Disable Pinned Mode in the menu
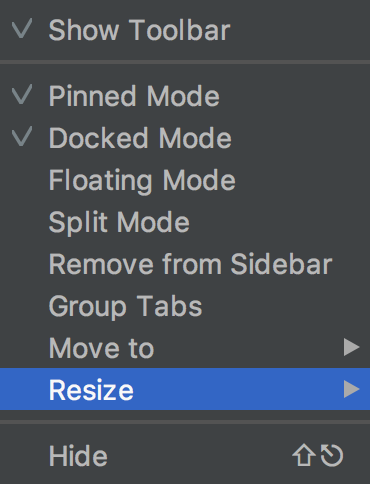 (185, 96)
